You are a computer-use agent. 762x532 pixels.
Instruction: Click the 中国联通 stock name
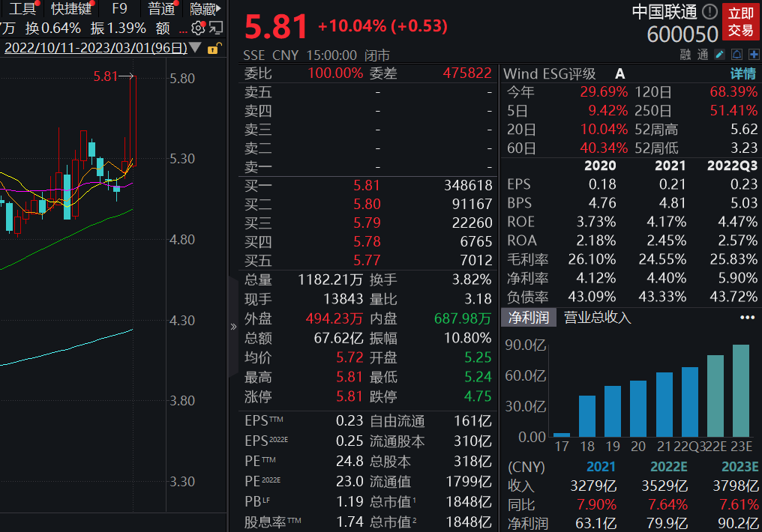coord(664,12)
